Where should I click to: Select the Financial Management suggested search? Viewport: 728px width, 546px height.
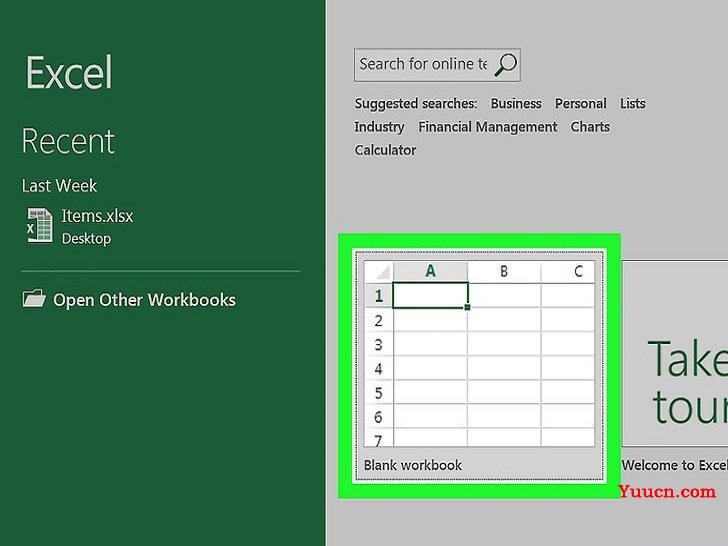click(488, 127)
